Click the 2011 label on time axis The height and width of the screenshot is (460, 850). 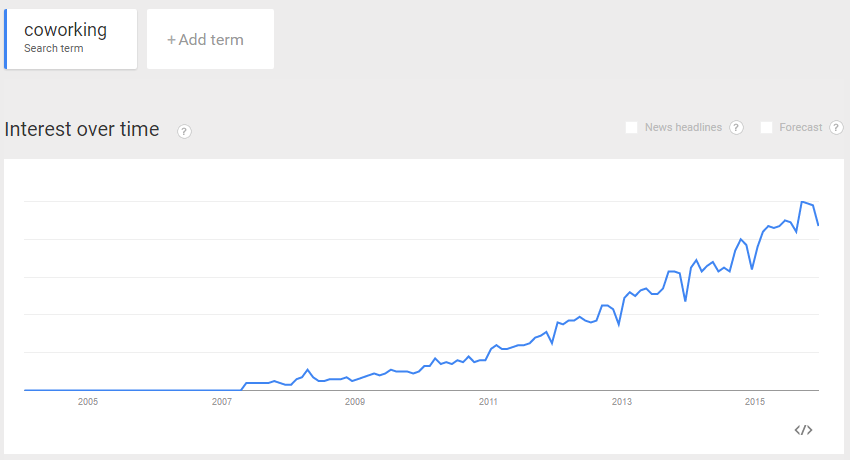tap(488, 401)
